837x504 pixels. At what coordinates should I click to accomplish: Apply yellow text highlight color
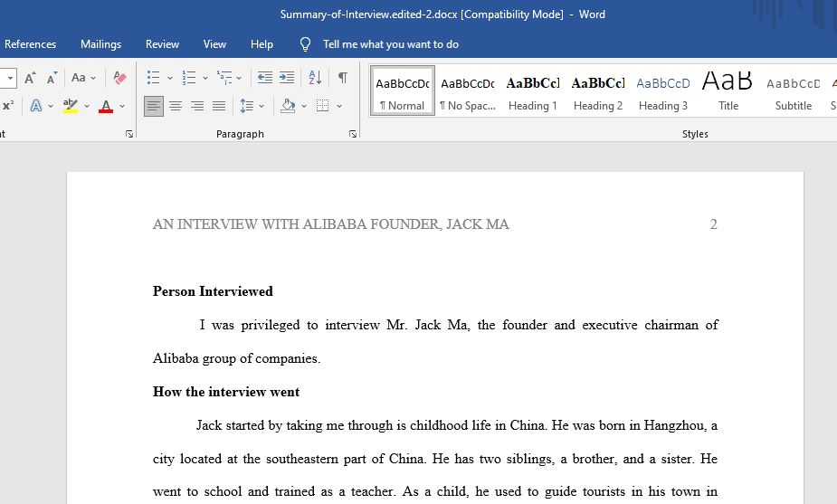coord(70,106)
